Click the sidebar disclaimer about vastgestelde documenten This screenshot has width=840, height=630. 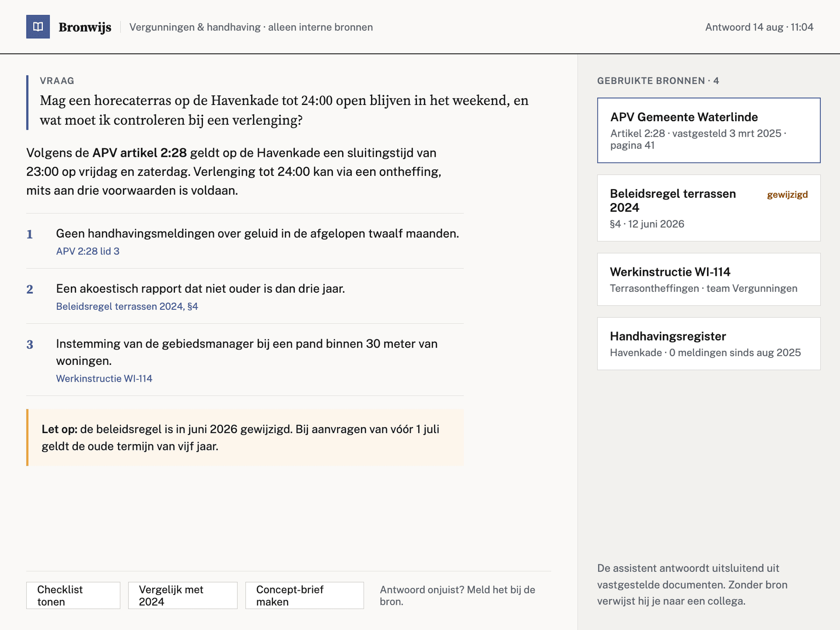pos(693,585)
